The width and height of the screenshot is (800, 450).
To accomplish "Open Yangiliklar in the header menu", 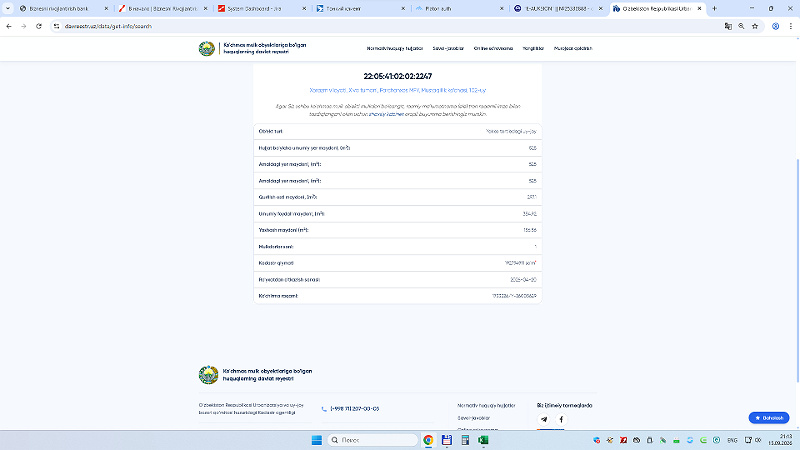I will coord(533,48).
